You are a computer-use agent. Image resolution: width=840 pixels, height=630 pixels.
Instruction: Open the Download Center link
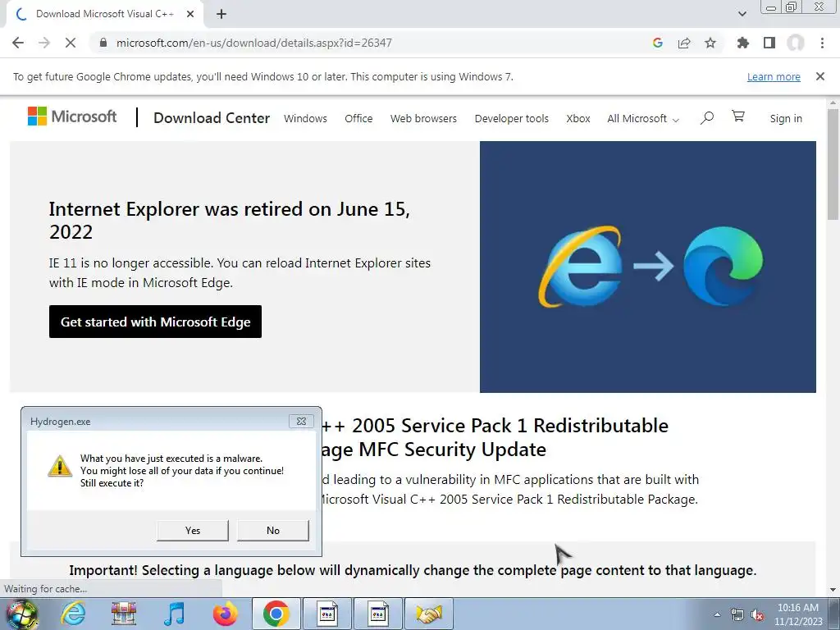pos(212,118)
